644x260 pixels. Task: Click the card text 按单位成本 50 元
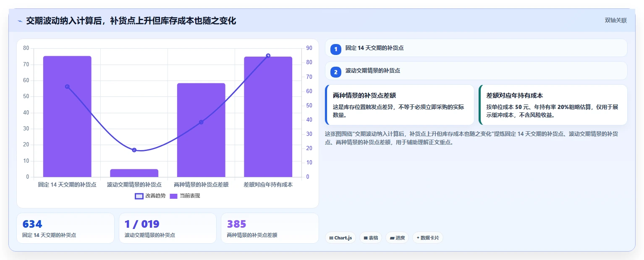click(552, 111)
